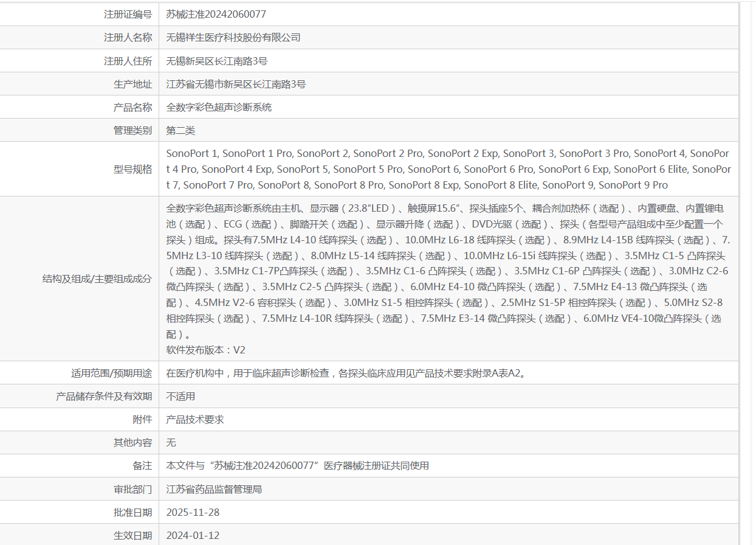Screen dimensions: 756x545
Task: Select the 附件 label
Action: pyautogui.click(x=142, y=420)
